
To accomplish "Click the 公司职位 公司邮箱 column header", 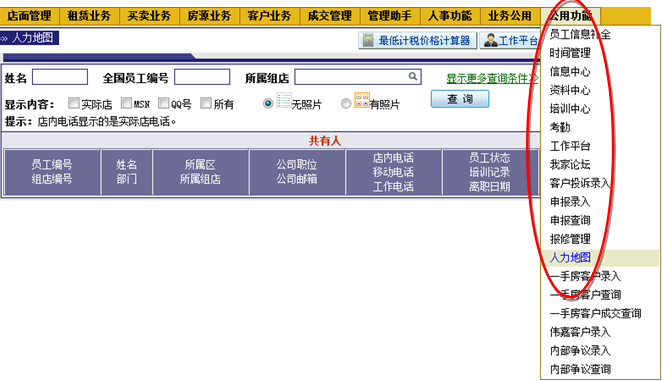I will (x=297, y=172).
